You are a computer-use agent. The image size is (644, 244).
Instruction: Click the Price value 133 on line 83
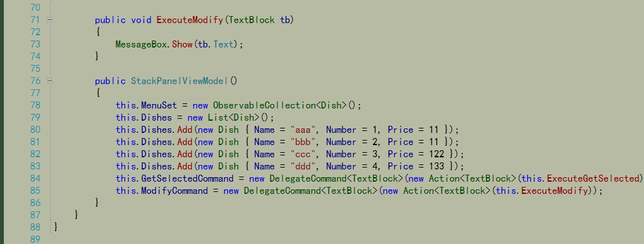click(437, 166)
